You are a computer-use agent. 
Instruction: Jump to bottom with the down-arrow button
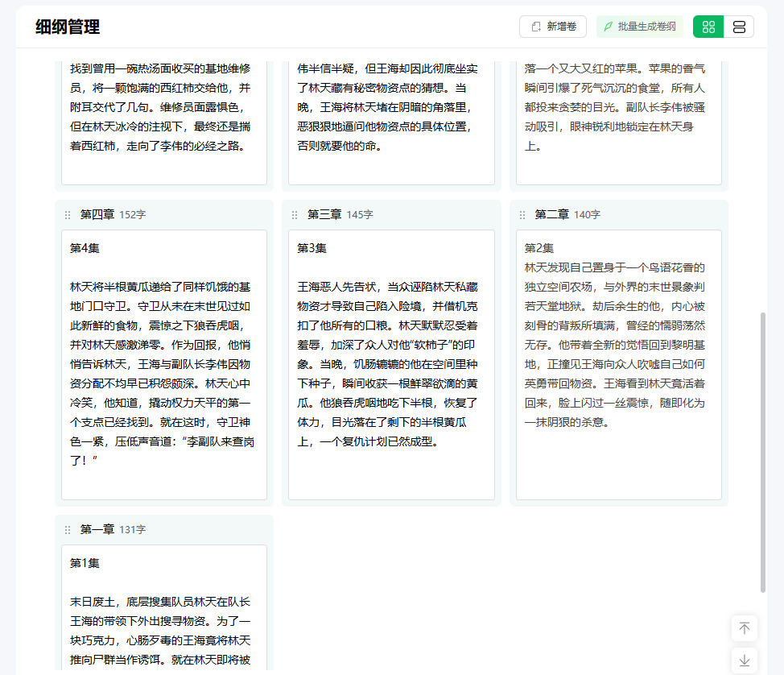tap(744, 661)
